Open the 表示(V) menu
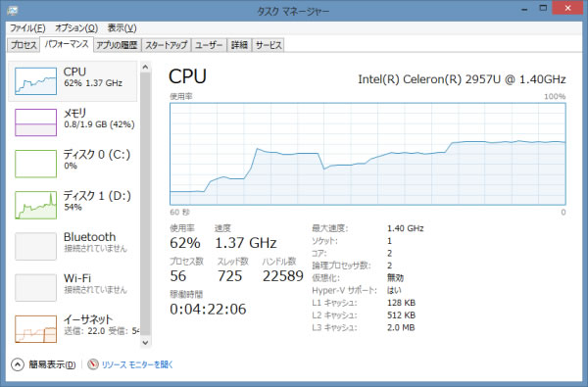Image resolution: width=588 pixels, height=387 pixels. tap(122, 28)
